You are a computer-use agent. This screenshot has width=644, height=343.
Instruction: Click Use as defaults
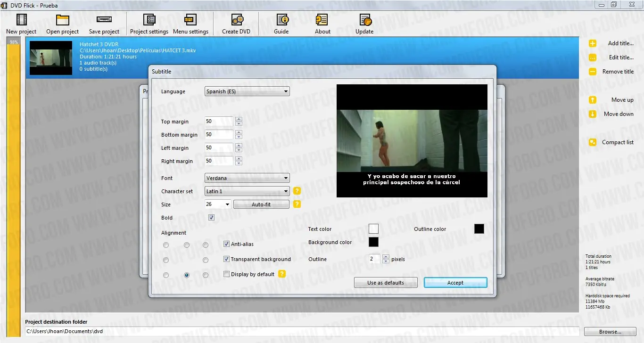coord(385,282)
